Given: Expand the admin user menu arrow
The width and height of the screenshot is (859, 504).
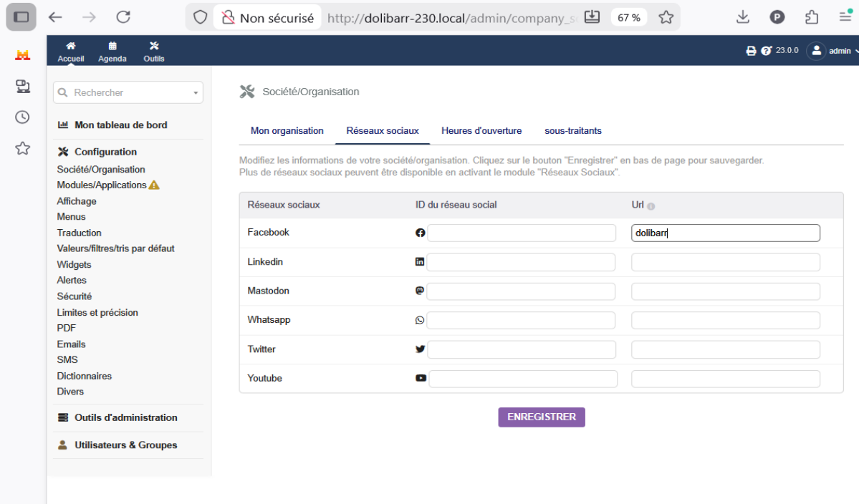Looking at the screenshot, I should 855,51.
